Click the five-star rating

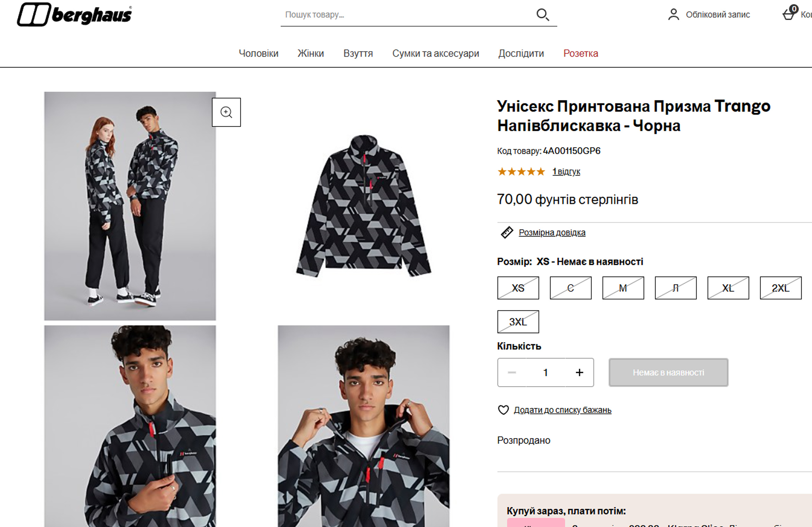(521, 172)
